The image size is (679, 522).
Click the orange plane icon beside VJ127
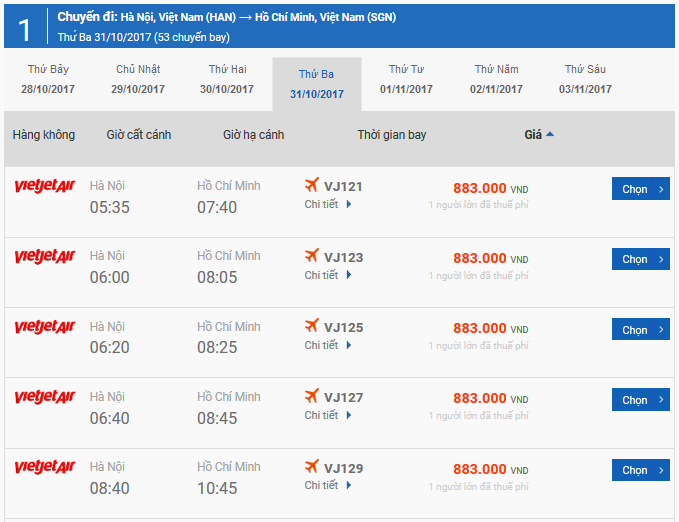312,396
